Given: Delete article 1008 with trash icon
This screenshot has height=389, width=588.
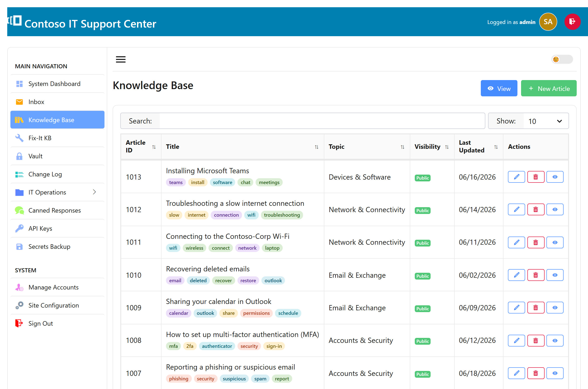Looking at the screenshot, I should point(536,341).
